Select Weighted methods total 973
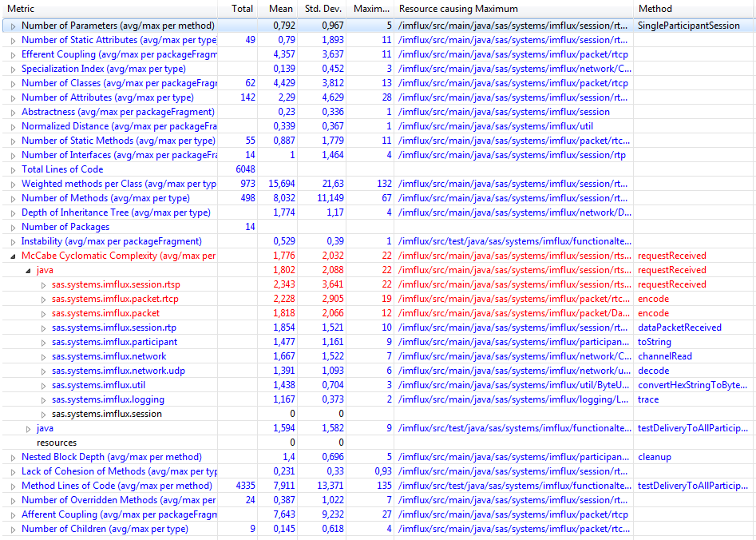Screen dimensions: 756x540 [247, 184]
